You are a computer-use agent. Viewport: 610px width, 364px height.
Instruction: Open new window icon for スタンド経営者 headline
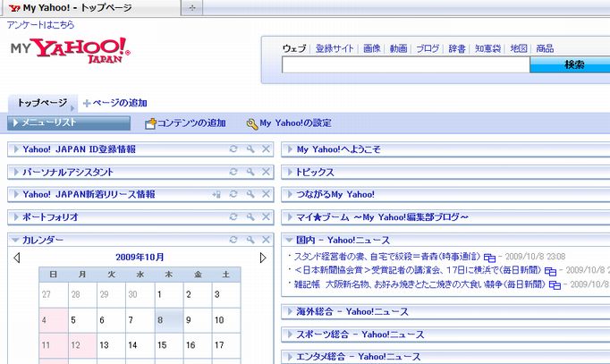[489, 258]
